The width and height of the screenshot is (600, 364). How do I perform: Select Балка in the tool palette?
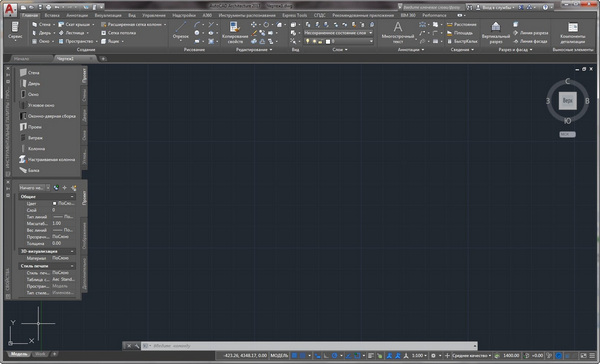point(29,170)
